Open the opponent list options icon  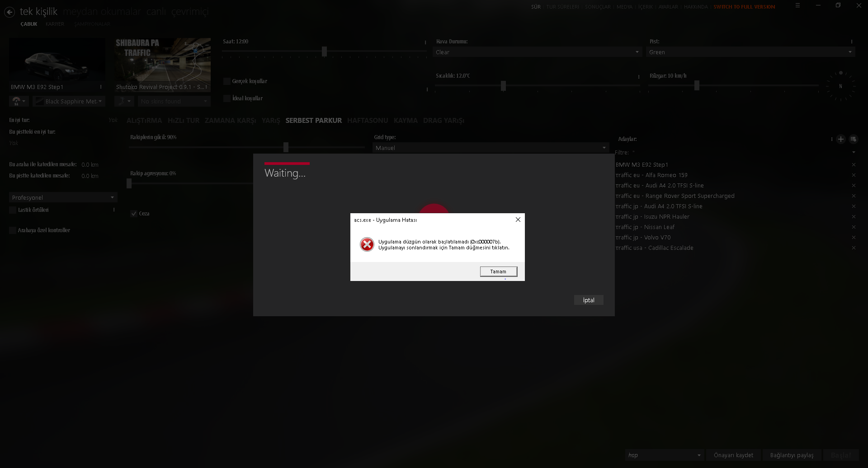coord(853,139)
